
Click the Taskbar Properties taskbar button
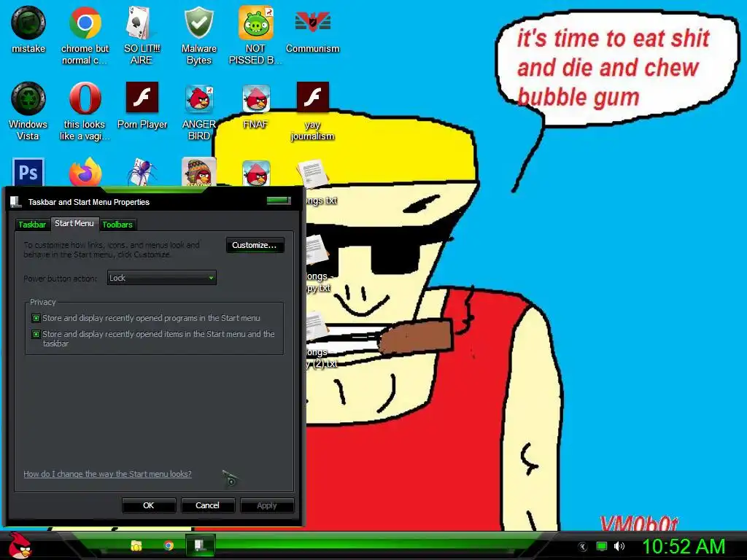[200, 545]
